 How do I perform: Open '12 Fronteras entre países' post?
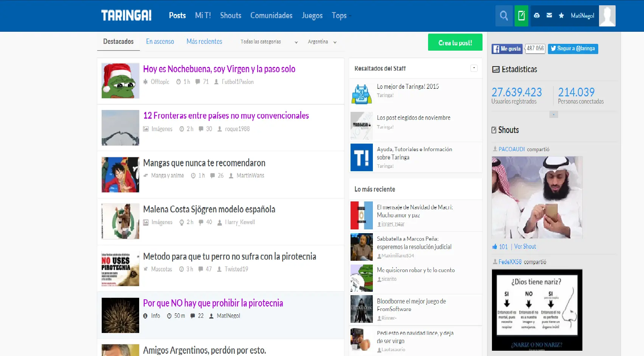point(226,116)
